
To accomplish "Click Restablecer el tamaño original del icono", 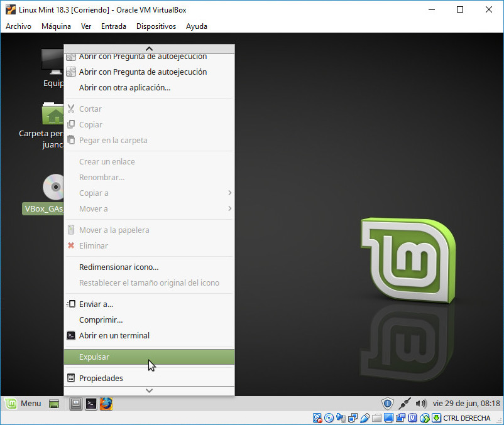I will click(x=149, y=282).
